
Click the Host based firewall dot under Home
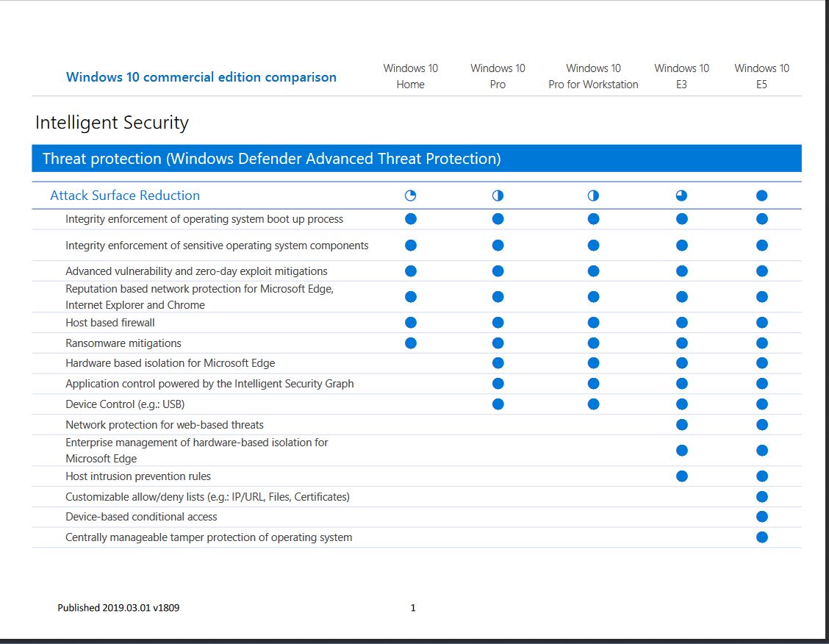(x=411, y=322)
